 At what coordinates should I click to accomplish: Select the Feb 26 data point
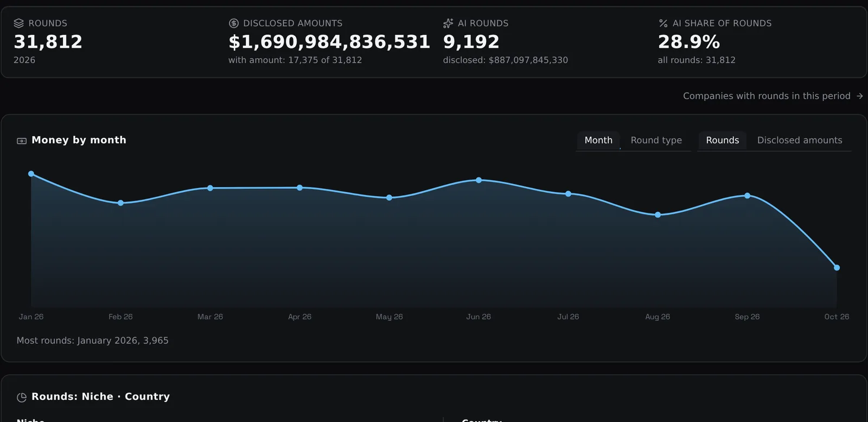pos(120,203)
